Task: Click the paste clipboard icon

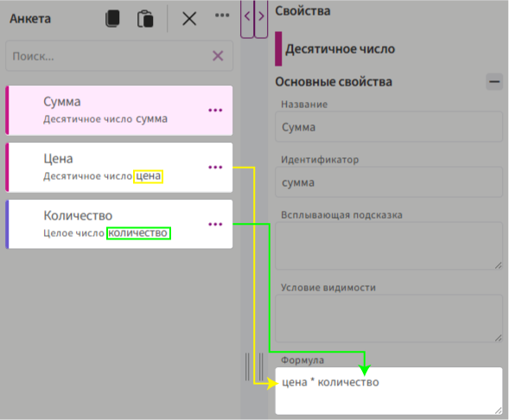Action: (145, 19)
